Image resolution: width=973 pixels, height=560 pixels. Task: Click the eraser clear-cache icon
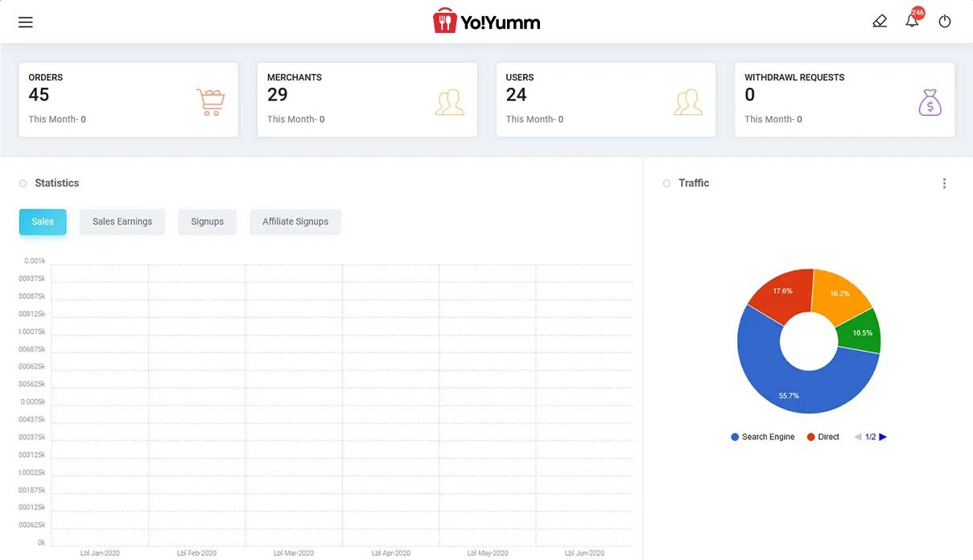(x=880, y=22)
